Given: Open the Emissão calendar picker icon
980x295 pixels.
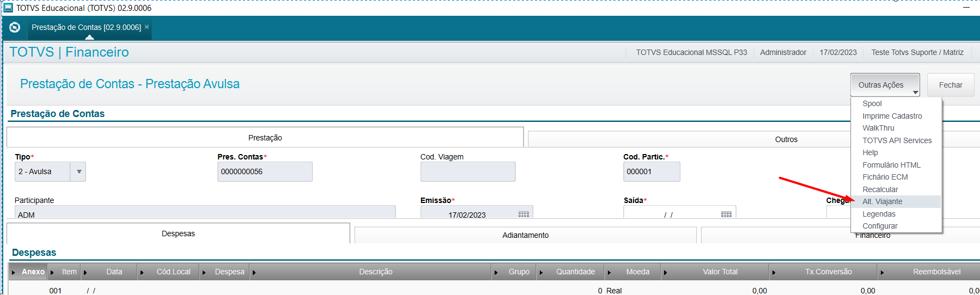Looking at the screenshot, I should pos(524,214).
